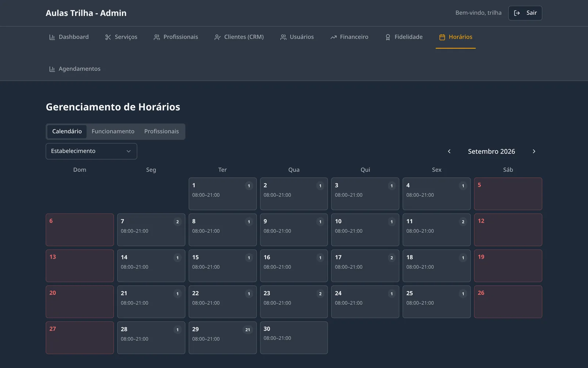Open day 11 calendar cell
588x368 pixels.
437,230
